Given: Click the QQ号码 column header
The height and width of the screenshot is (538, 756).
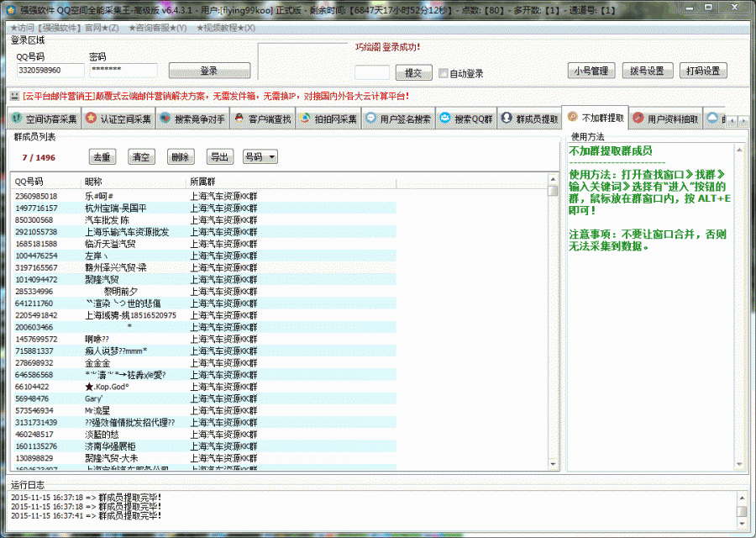Looking at the screenshot, I should [46, 182].
